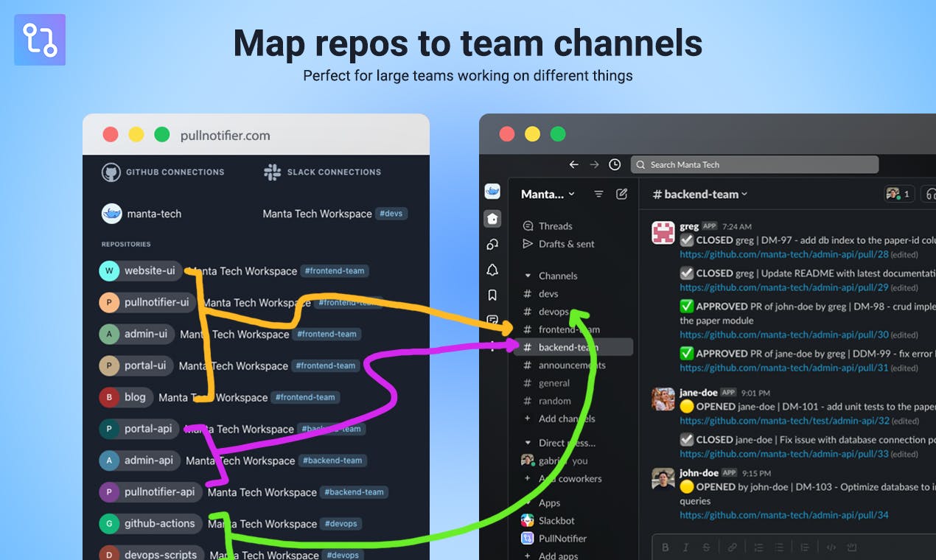This screenshot has width=936, height=560.
Task: Collapse the Direct messages section
Action: (528, 443)
